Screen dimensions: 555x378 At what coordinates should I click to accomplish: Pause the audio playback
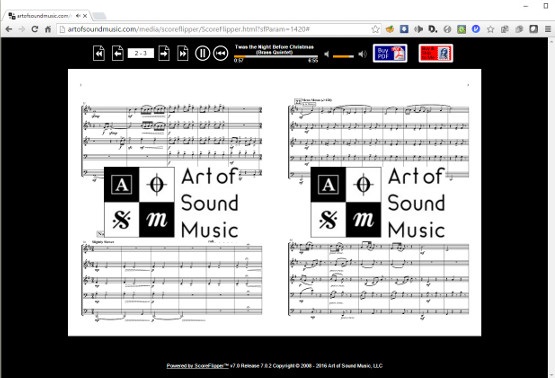(202, 53)
